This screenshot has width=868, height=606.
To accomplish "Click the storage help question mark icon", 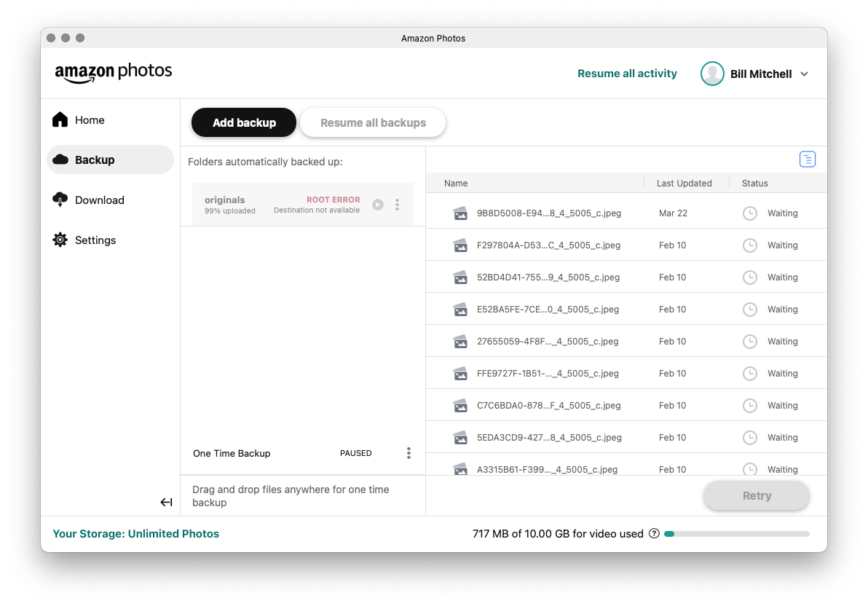I will tap(654, 533).
